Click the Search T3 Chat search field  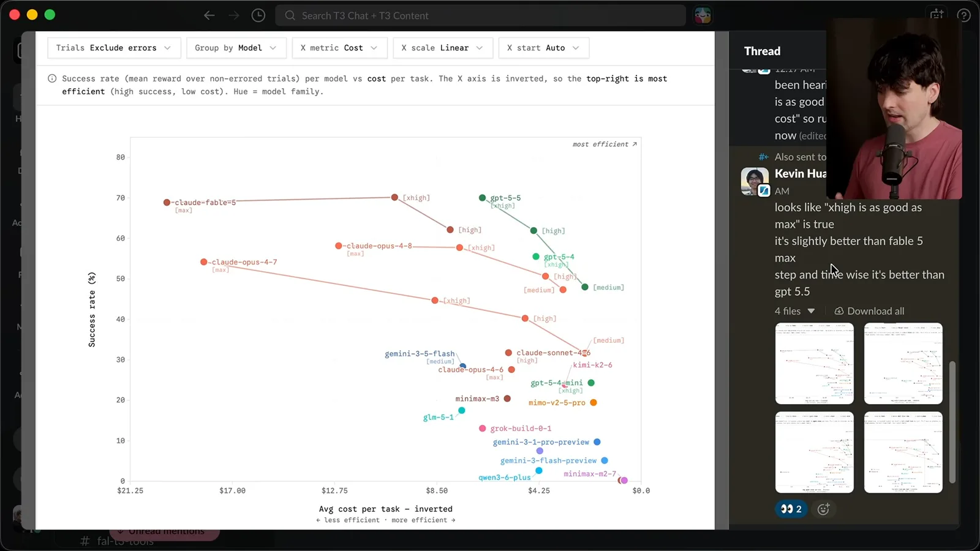click(x=481, y=15)
